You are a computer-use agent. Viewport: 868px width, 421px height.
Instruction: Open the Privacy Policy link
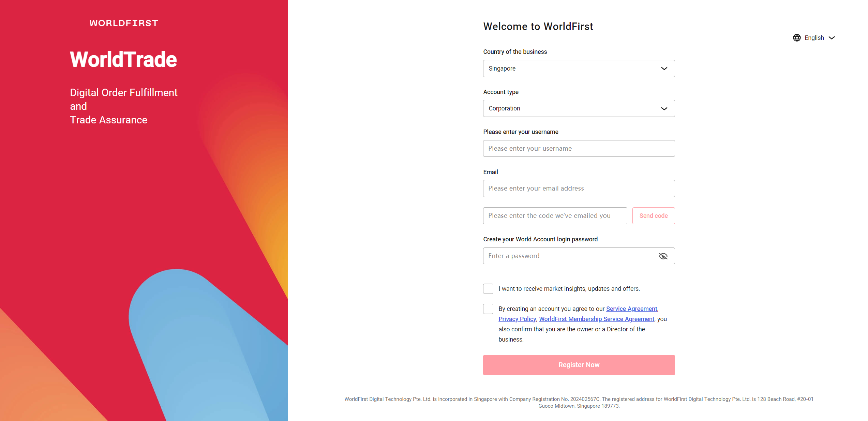click(x=517, y=319)
